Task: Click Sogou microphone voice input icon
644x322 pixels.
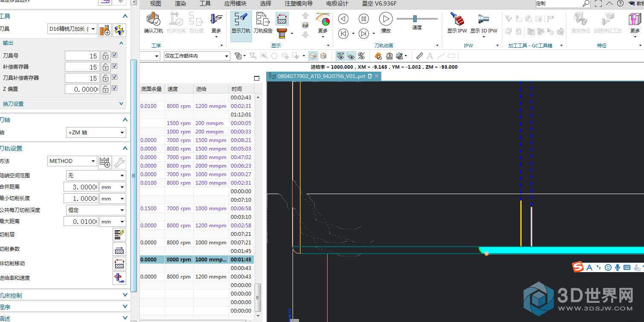Action: pyautogui.click(x=617, y=267)
